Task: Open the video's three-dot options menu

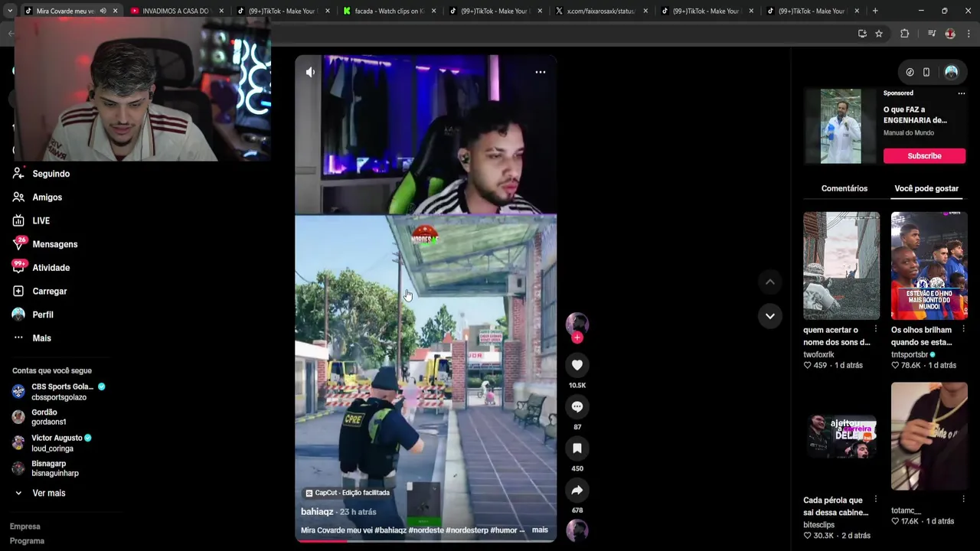Action: (541, 72)
